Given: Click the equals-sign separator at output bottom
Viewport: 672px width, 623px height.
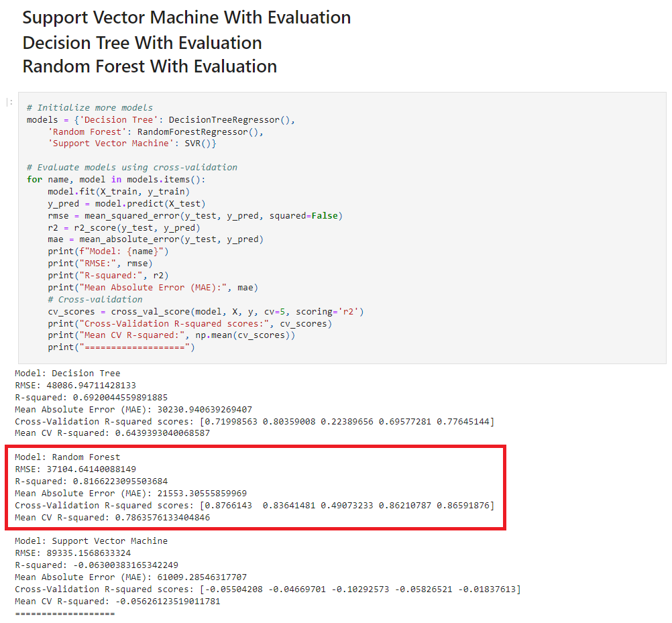Looking at the screenshot, I should click(65, 613).
